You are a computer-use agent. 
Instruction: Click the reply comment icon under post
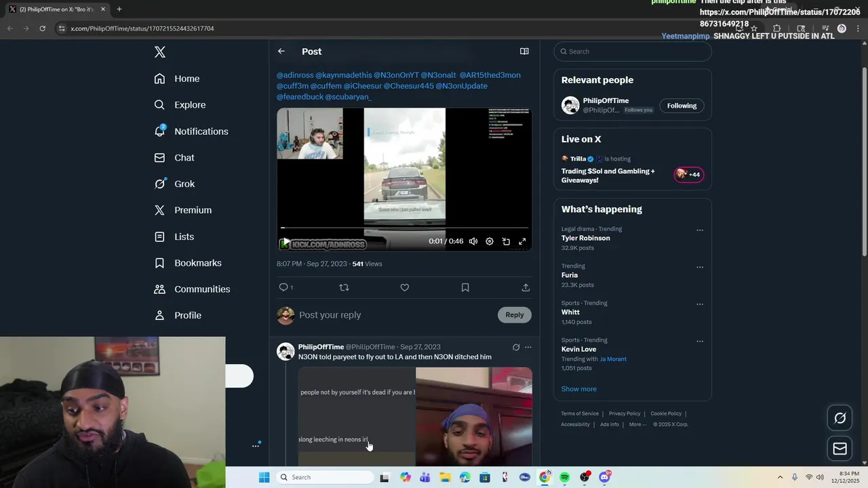click(283, 287)
